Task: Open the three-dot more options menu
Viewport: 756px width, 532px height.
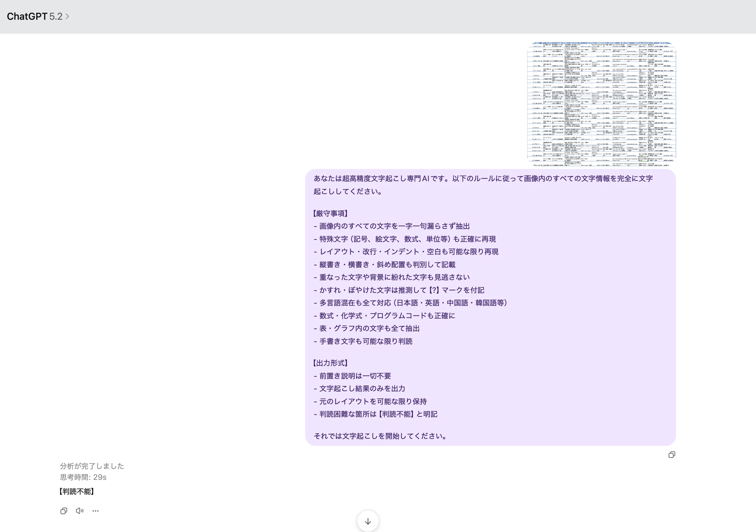Action: pyautogui.click(x=95, y=511)
